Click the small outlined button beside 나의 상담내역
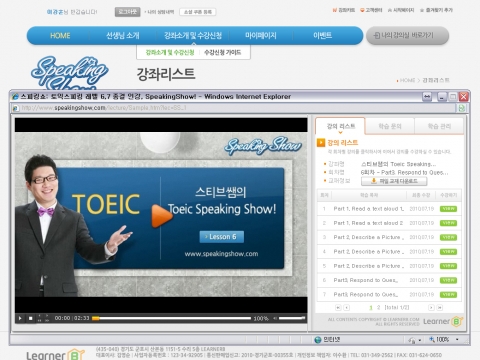The image size is (480, 360). pos(198,12)
